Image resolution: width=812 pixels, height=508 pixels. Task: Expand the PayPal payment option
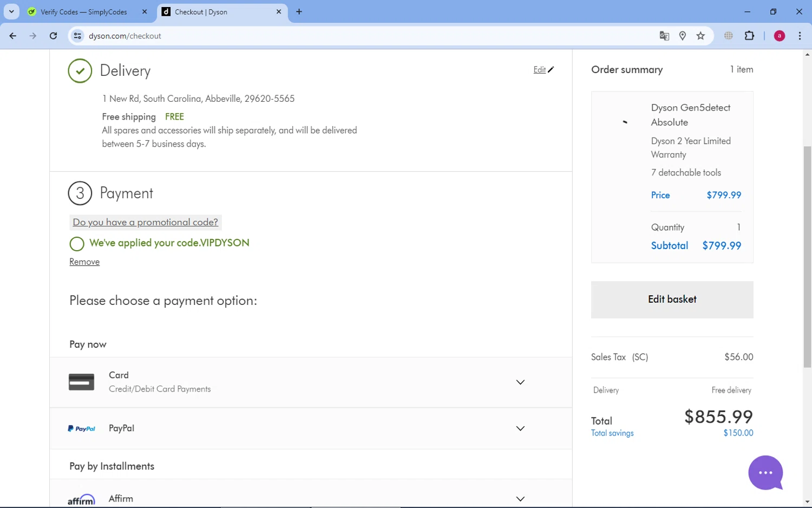click(x=520, y=428)
